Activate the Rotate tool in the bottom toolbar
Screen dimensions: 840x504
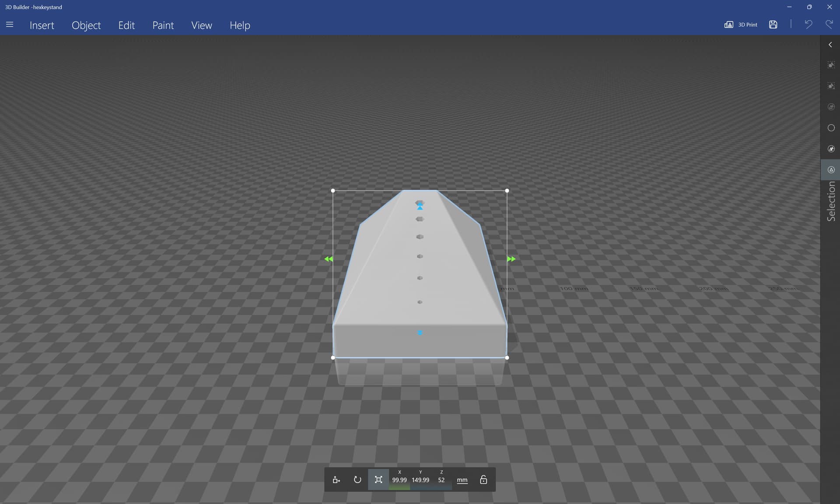357,480
